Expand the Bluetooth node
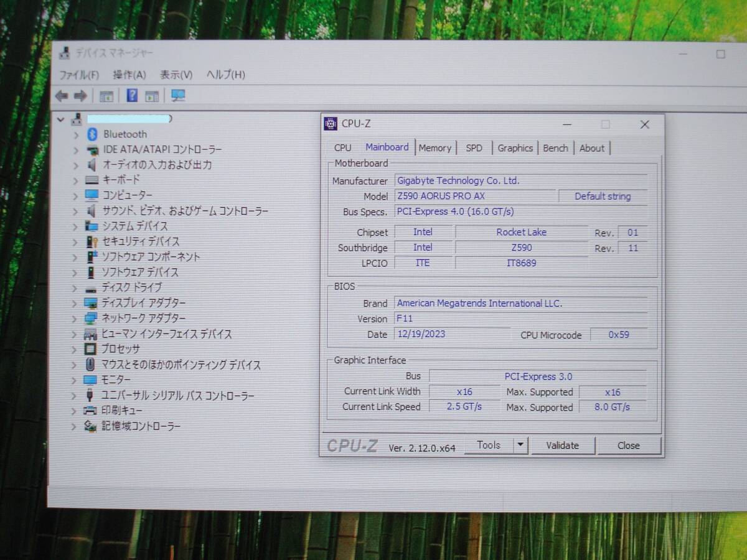Image resolution: width=747 pixels, height=560 pixels. click(x=75, y=134)
